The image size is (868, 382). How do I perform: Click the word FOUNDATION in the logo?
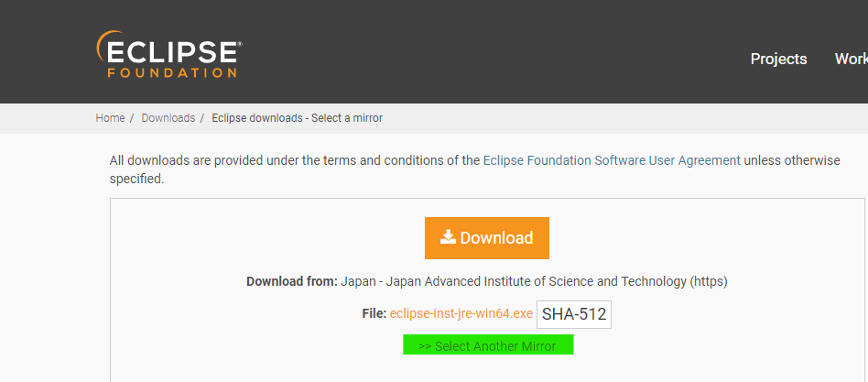coord(172,72)
